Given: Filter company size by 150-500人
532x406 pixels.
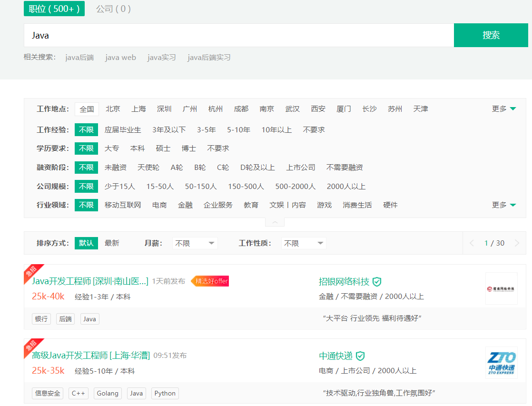Looking at the screenshot, I should click(x=246, y=187).
